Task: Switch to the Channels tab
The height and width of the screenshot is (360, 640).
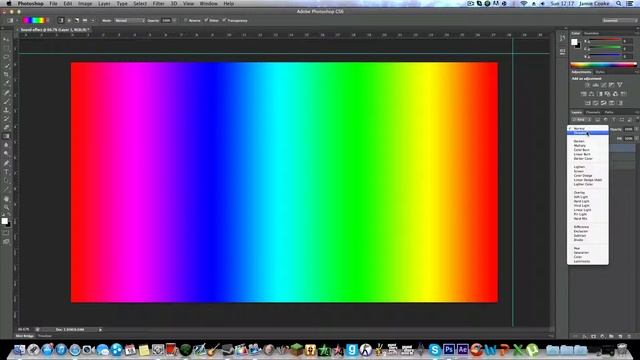Action: (x=593, y=112)
